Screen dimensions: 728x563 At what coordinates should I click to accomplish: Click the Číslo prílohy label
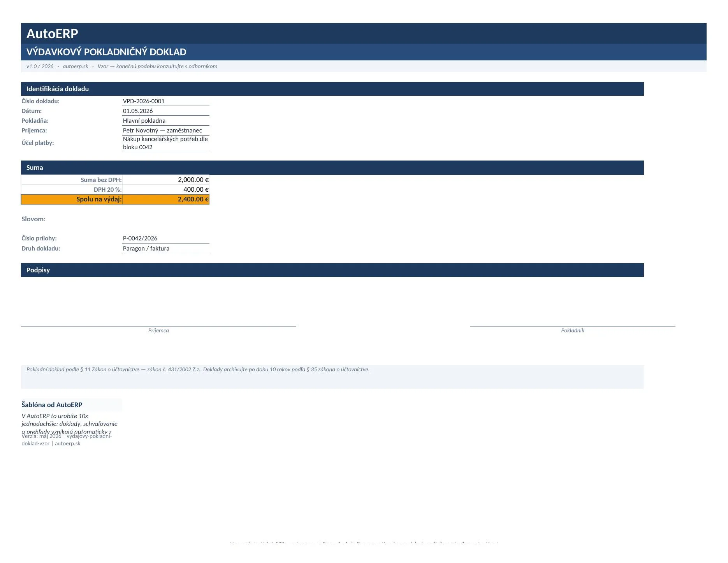[x=39, y=238]
